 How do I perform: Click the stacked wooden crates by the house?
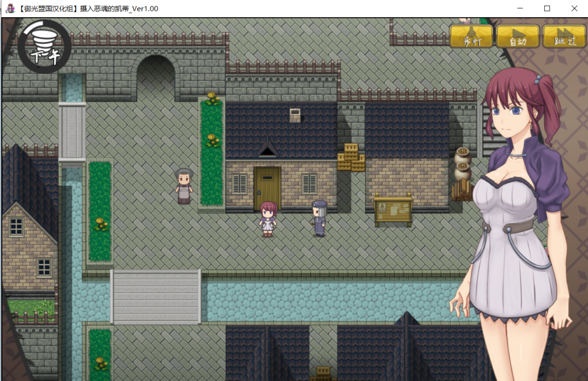[351, 157]
